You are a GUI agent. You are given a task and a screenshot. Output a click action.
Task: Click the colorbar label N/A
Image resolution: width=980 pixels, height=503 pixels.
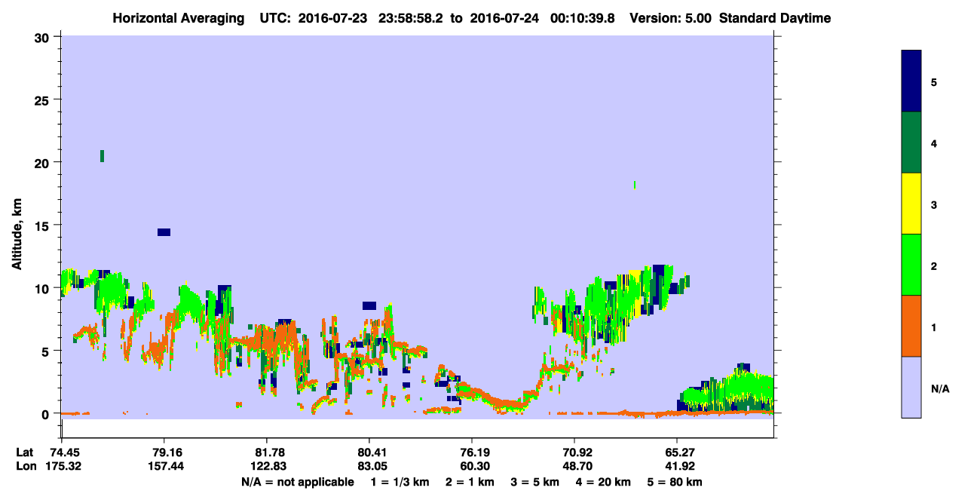tap(939, 388)
